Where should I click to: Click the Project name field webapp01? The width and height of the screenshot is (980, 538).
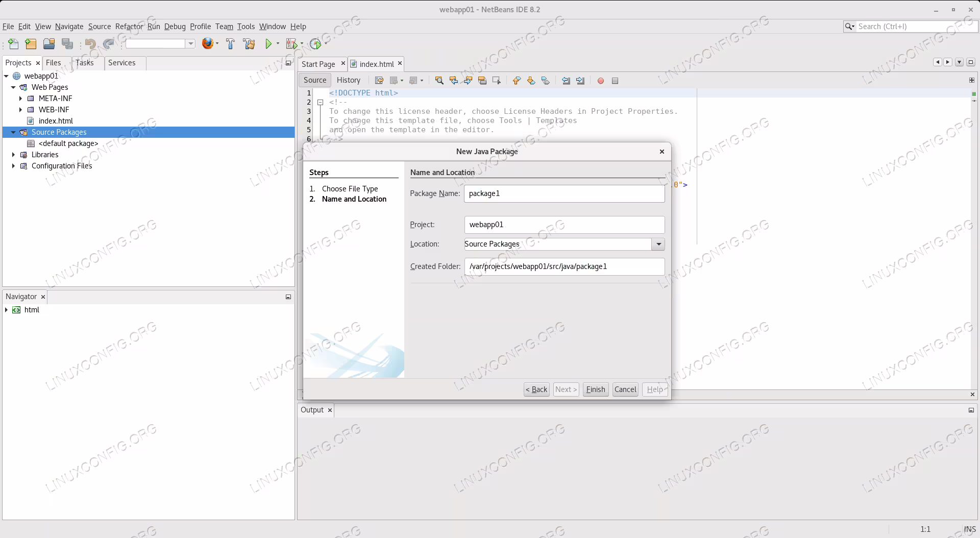(564, 225)
